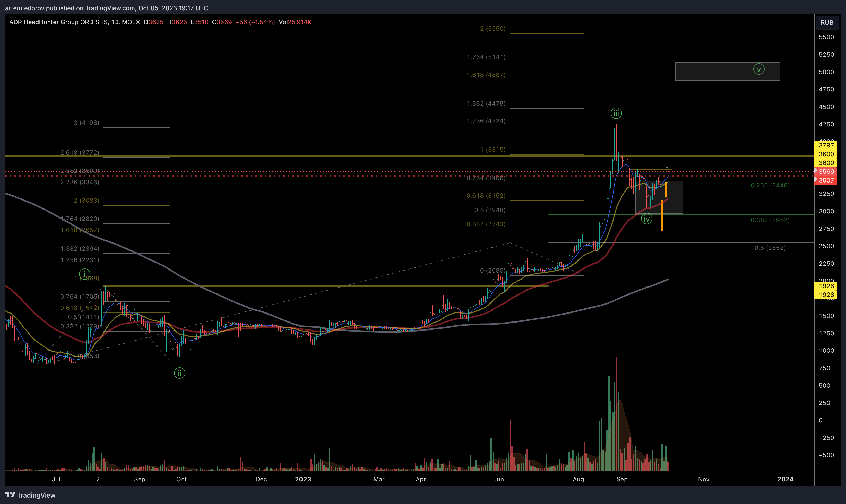The width and height of the screenshot is (846, 504).
Task: Click the TradingView logo in the footer
Action: (30, 495)
